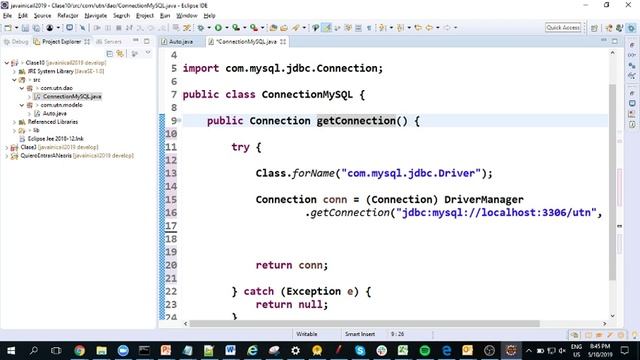Click Collapse All in Project Explorer
The height and width of the screenshot is (360, 640).
(109, 53)
